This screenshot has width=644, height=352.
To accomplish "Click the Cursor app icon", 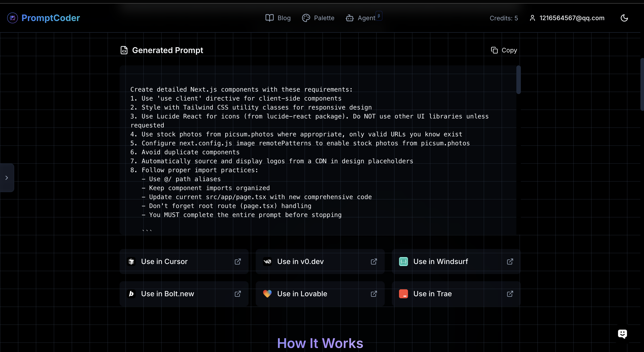I will pos(131,262).
